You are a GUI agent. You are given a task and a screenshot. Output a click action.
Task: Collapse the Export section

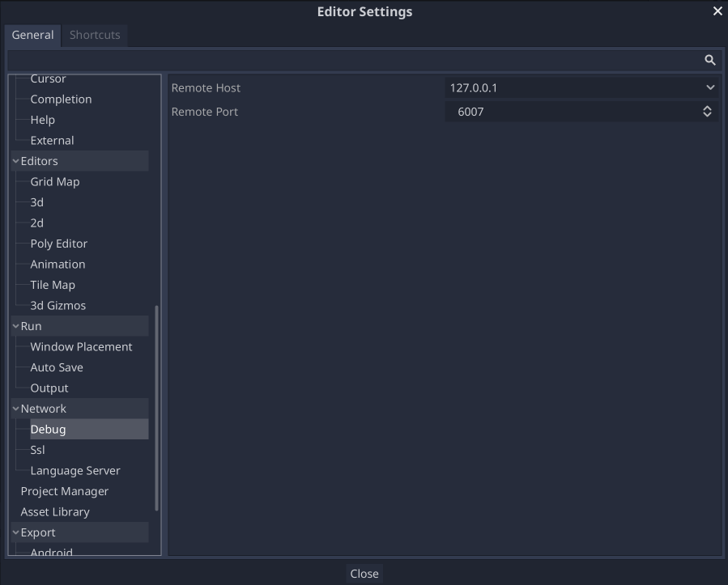[15, 532]
